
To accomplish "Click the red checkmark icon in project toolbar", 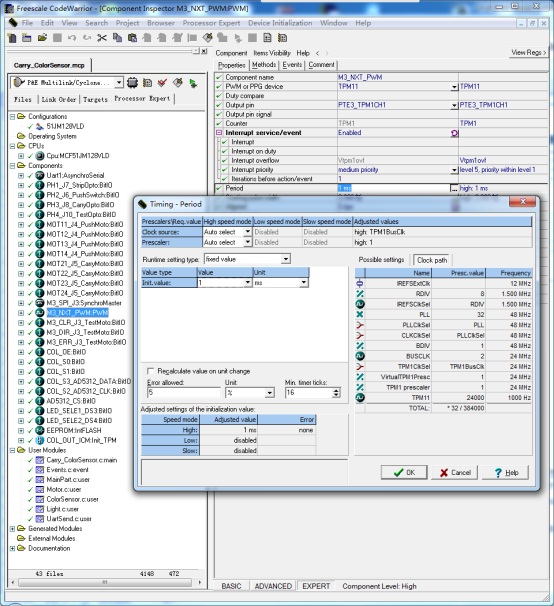I will click(162, 82).
